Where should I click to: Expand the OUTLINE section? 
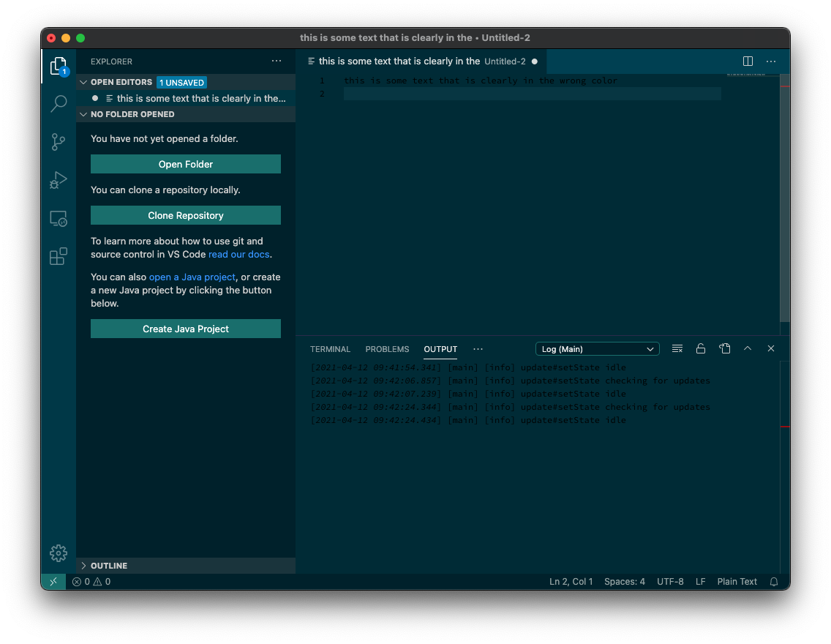[83, 565]
